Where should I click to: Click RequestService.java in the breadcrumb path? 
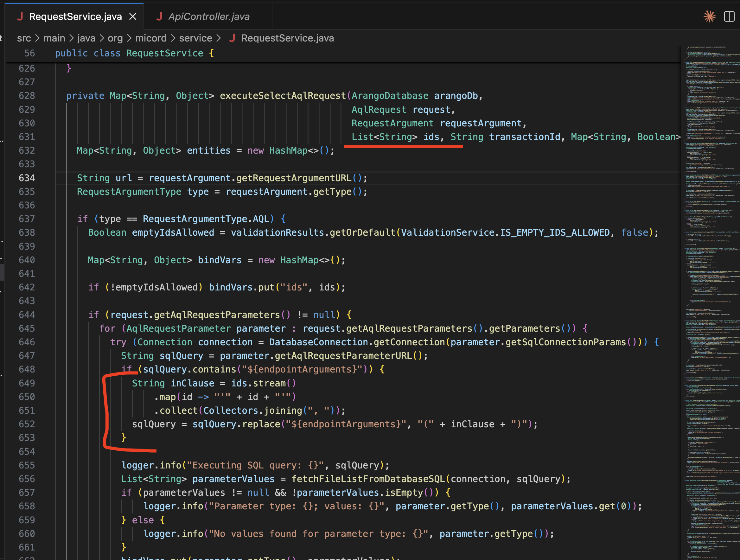[287, 38]
